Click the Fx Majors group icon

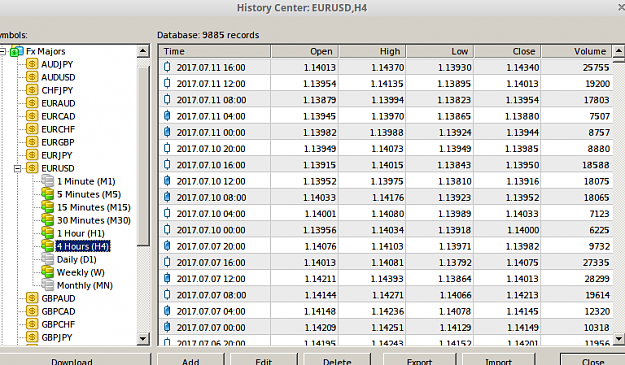[x=16, y=51]
